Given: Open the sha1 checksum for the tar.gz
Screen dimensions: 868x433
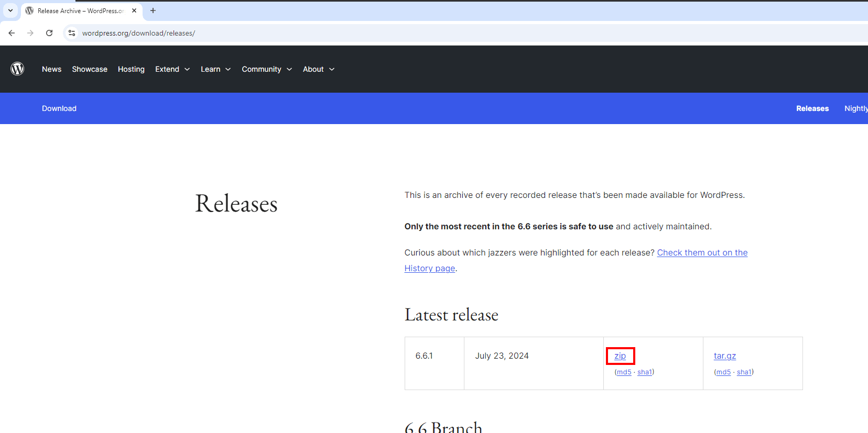Looking at the screenshot, I should point(744,372).
